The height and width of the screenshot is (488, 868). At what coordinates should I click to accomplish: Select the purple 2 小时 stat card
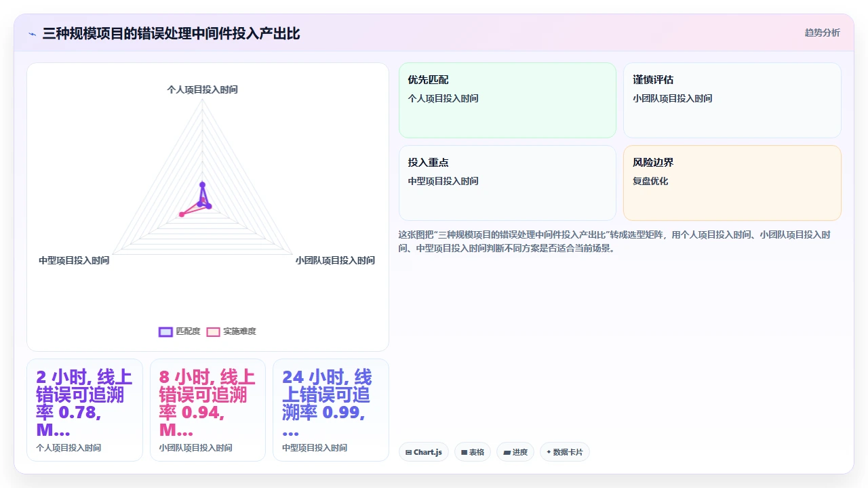[85, 410]
